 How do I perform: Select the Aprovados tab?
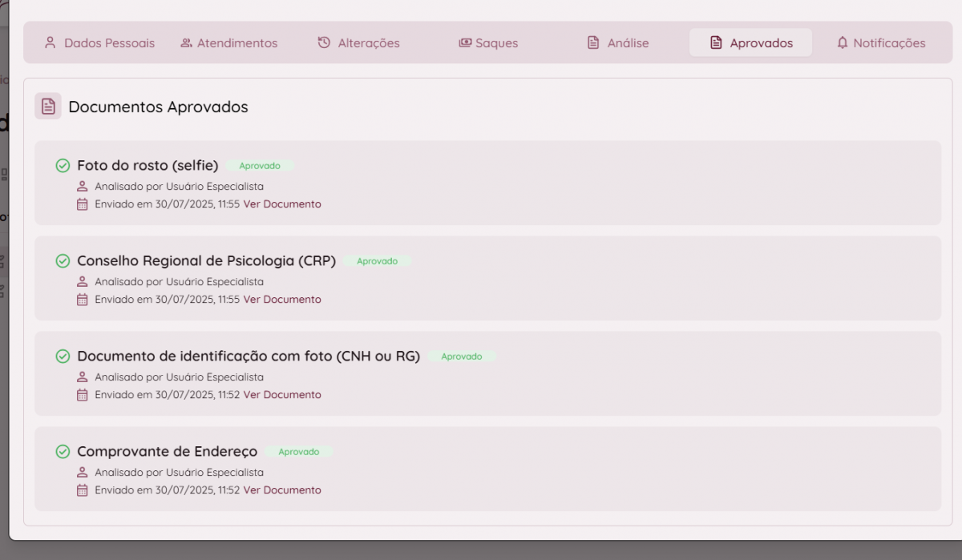click(751, 43)
